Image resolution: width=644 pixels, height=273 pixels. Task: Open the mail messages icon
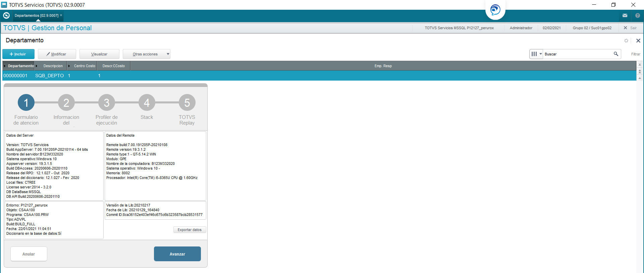pos(625,15)
